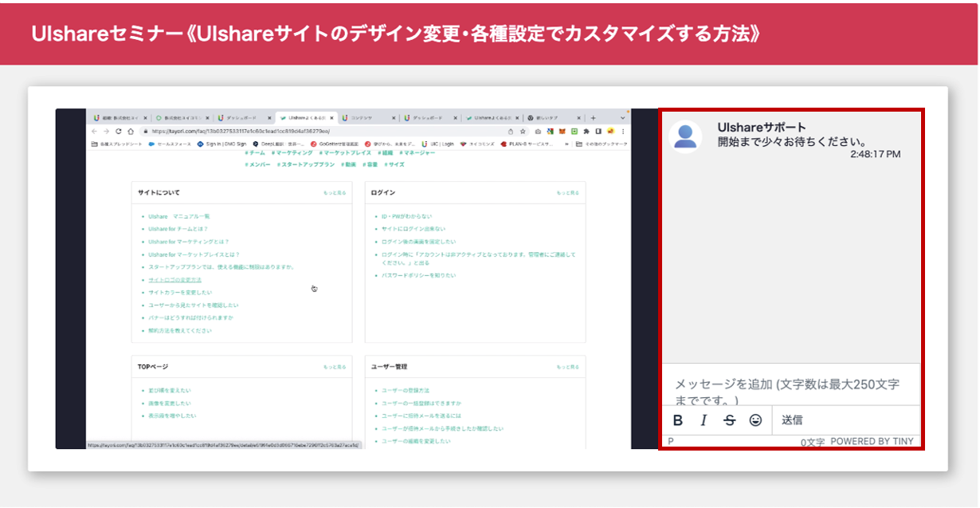Open the ユーザーに招待メールを送るには link
This screenshot has height=508, width=980.
(421, 415)
